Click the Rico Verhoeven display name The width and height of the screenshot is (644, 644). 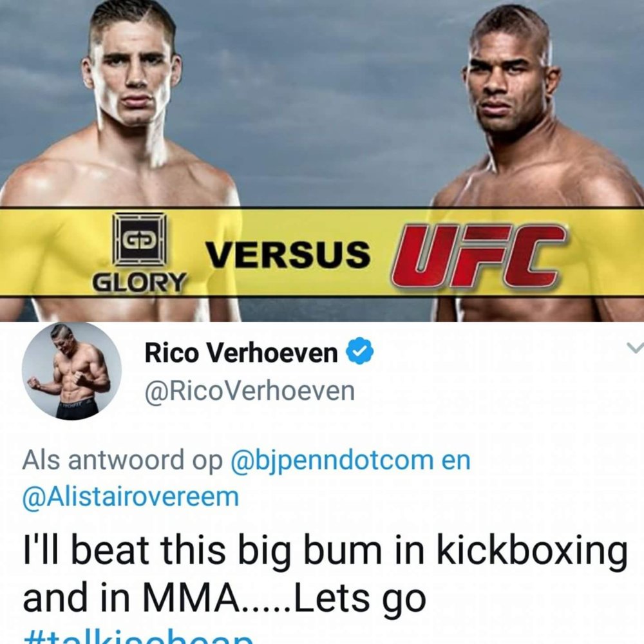click(241, 353)
